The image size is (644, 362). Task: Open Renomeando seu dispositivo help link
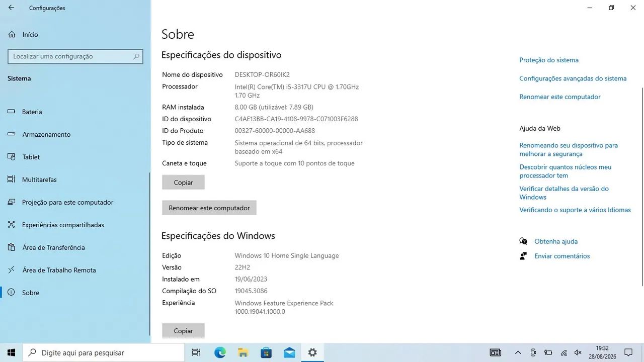(x=569, y=149)
